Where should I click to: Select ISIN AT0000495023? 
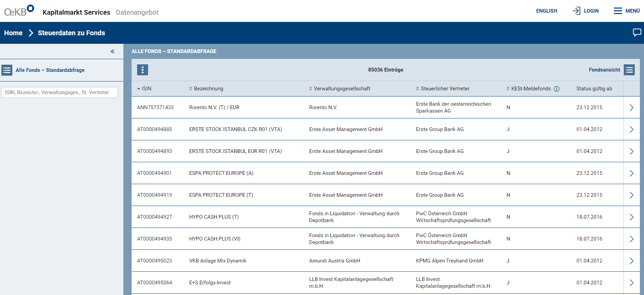click(x=155, y=261)
